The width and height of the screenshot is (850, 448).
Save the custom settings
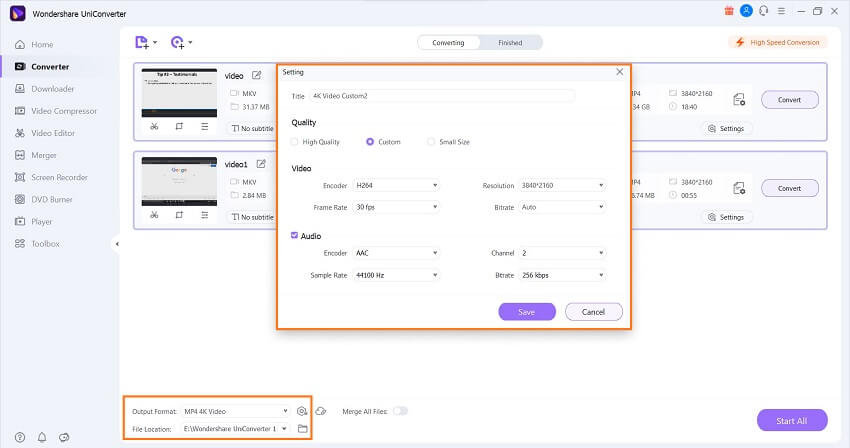click(x=527, y=312)
